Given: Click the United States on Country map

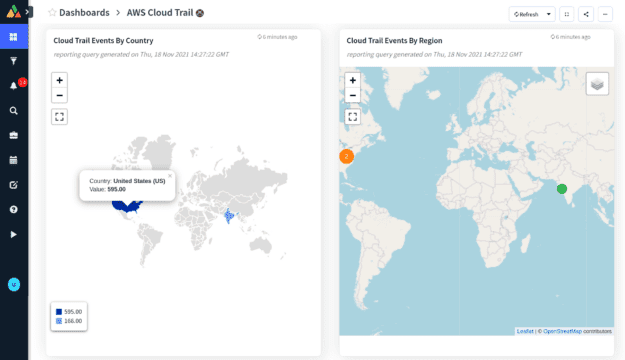Looking at the screenshot, I should point(127,206).
